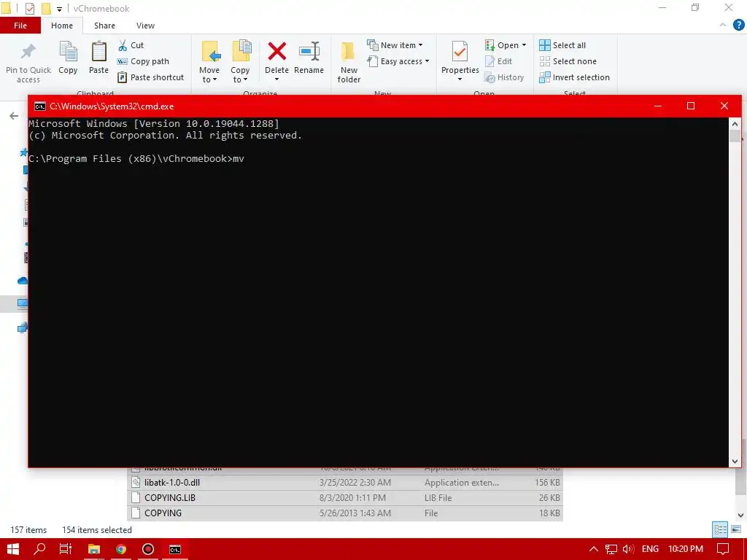Image resolution: width=747 pixels, height=560 pixels.
Task: Click the cmd scrollbar up arrow
Action: (735, 124)
